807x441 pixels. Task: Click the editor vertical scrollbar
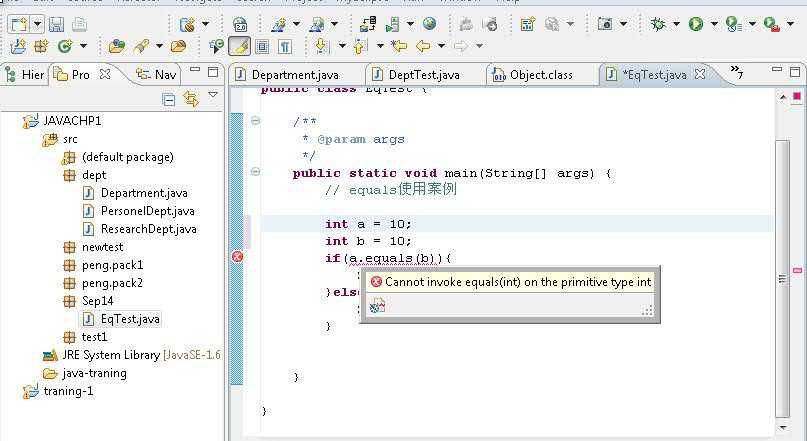click(782, 278)
